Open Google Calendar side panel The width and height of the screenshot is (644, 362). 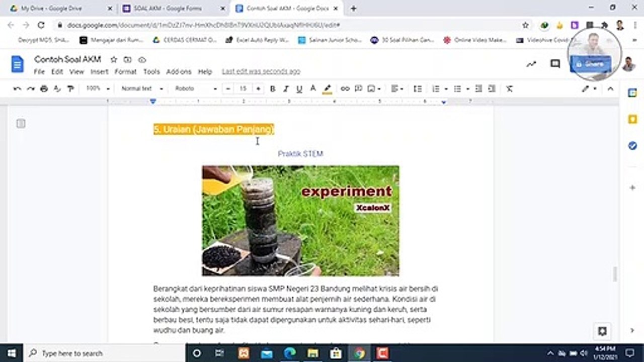pos(632,93)
